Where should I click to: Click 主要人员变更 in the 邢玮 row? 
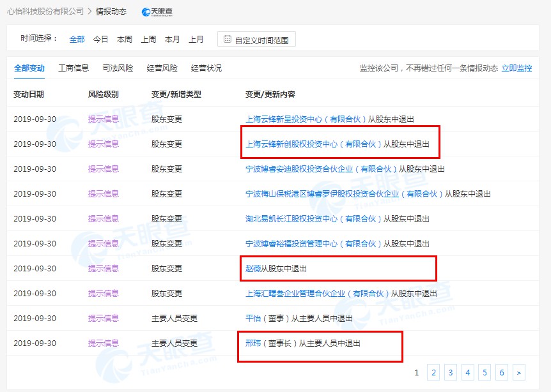175,343
